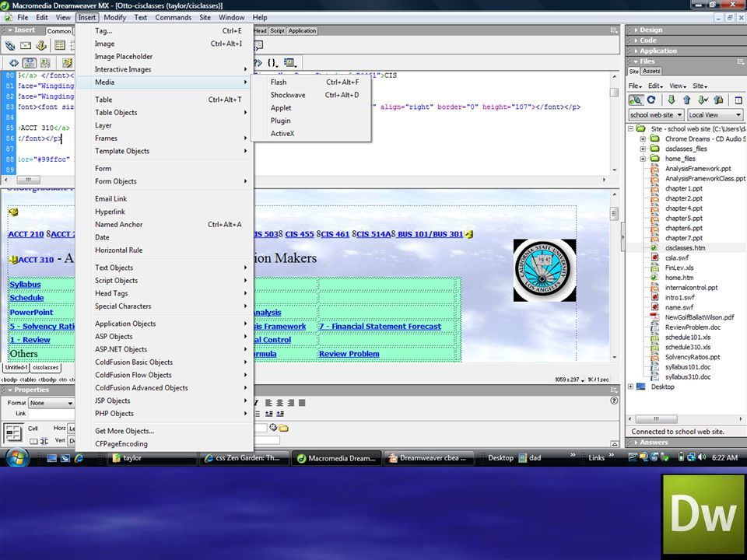Click the merge cells icon in Properties
This screenshot has width=747, height=560.
pos(33,441)
